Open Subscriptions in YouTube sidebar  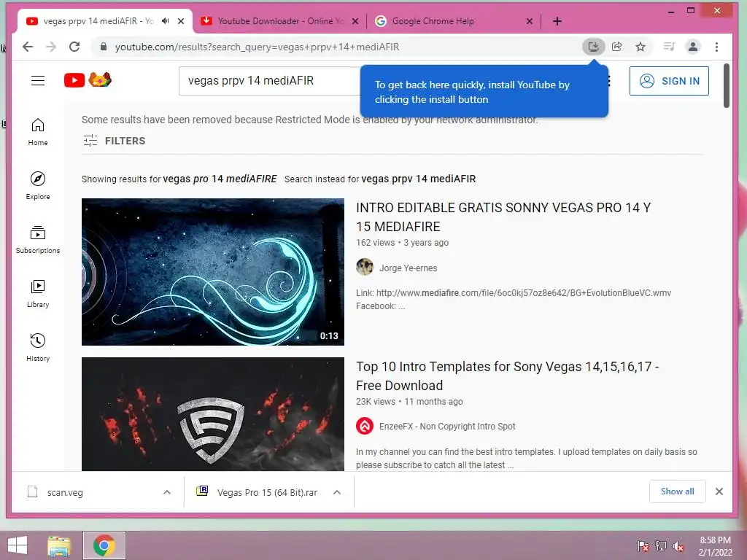click(38, 239)
